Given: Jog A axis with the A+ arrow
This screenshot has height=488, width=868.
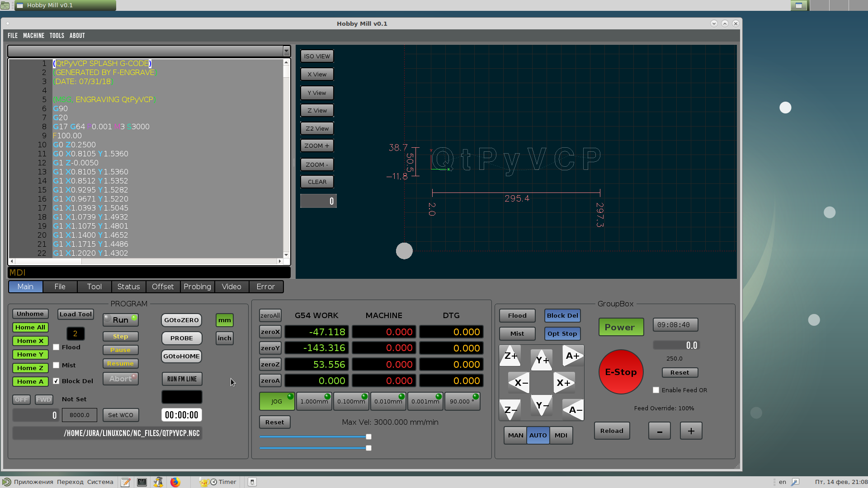Looking at the screenshot, I should click(x=573, y=356).
